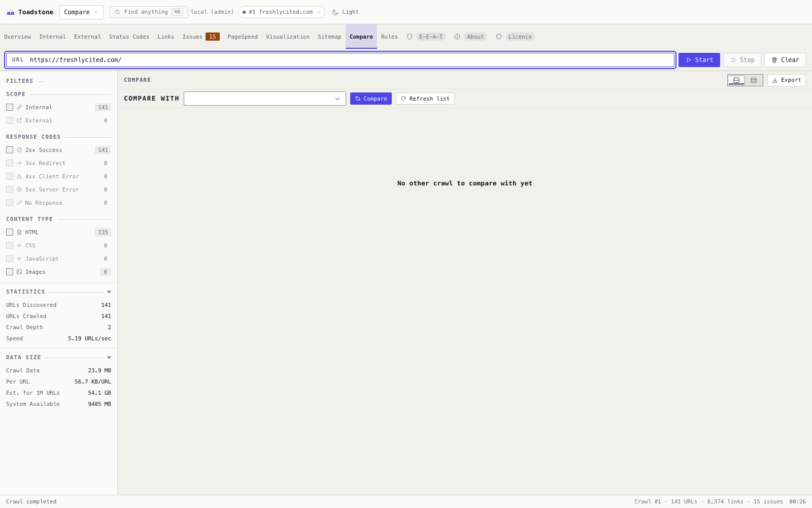Collapse the Data Size section
Image resolution: width=812 pixels, height=508 pixels.
click(x=109, y=358)
